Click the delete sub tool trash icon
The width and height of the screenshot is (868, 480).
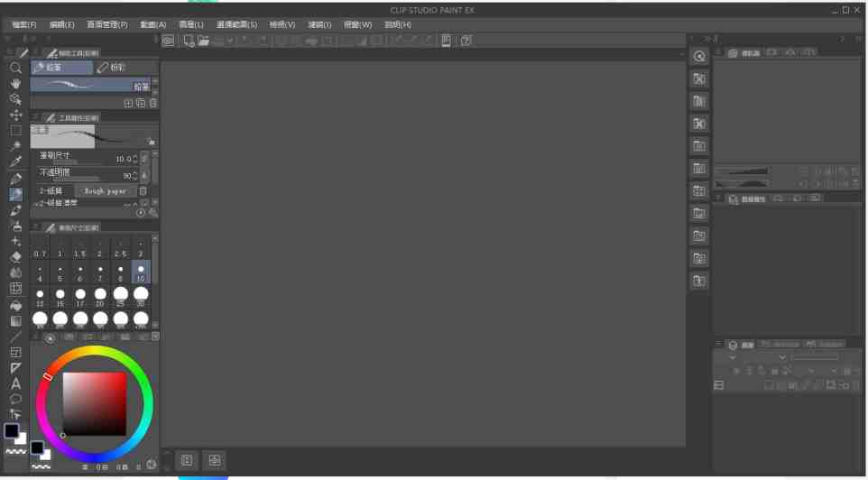[x=153, y=104]
